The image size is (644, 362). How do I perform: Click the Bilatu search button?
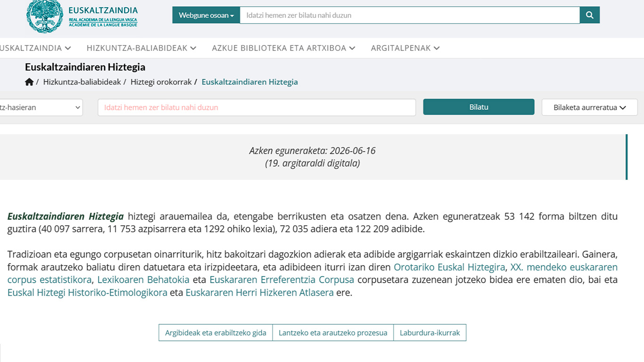click(x=479, y=107)
